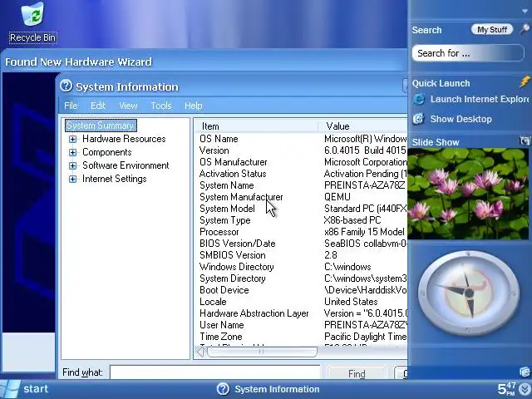
Task: Click the Time Zone row
Action: pyautogui.click(x=303, y=336)
